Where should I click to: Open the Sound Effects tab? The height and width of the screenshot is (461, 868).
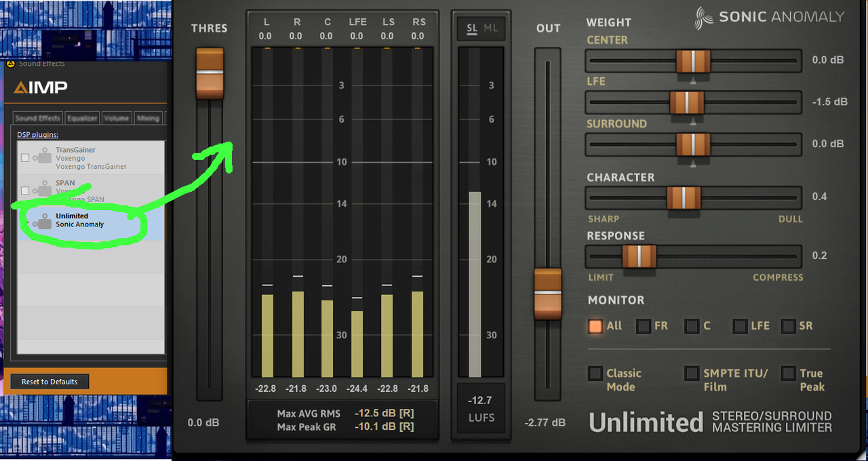click(37, 118)
